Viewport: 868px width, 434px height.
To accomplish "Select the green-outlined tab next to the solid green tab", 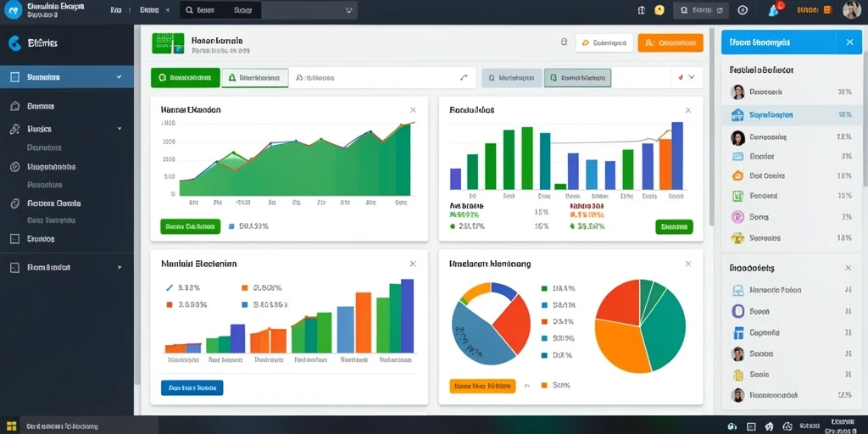I will pos(254,78).
